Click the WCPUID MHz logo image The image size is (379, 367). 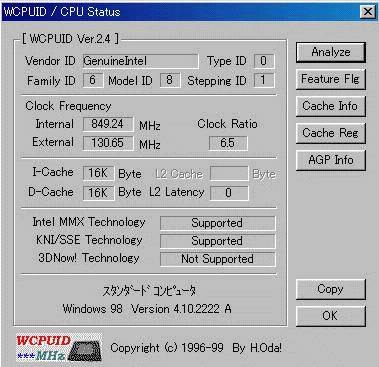pyautogui.click(x=59, y=347)
